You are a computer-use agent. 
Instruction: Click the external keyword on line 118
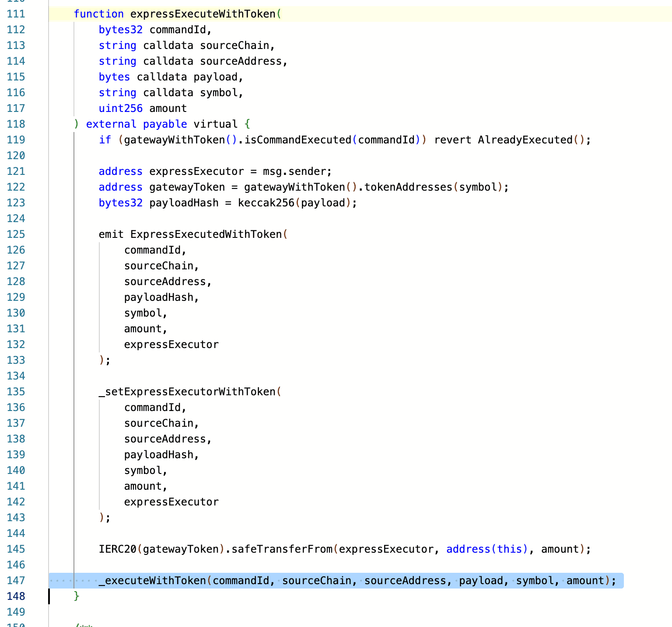[112, 124]
